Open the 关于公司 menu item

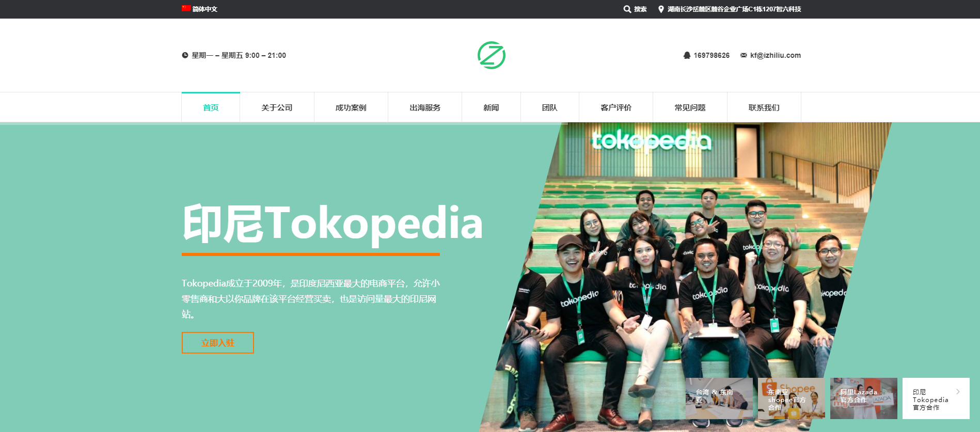(x=277, y=107)
